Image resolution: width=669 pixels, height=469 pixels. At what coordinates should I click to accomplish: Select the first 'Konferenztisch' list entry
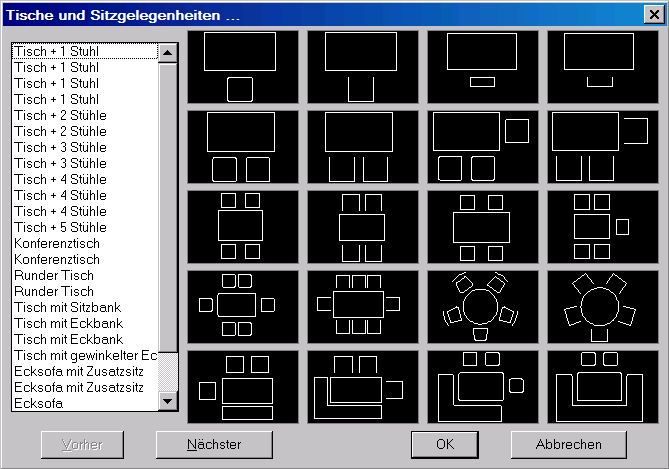(x=85, y=243)
